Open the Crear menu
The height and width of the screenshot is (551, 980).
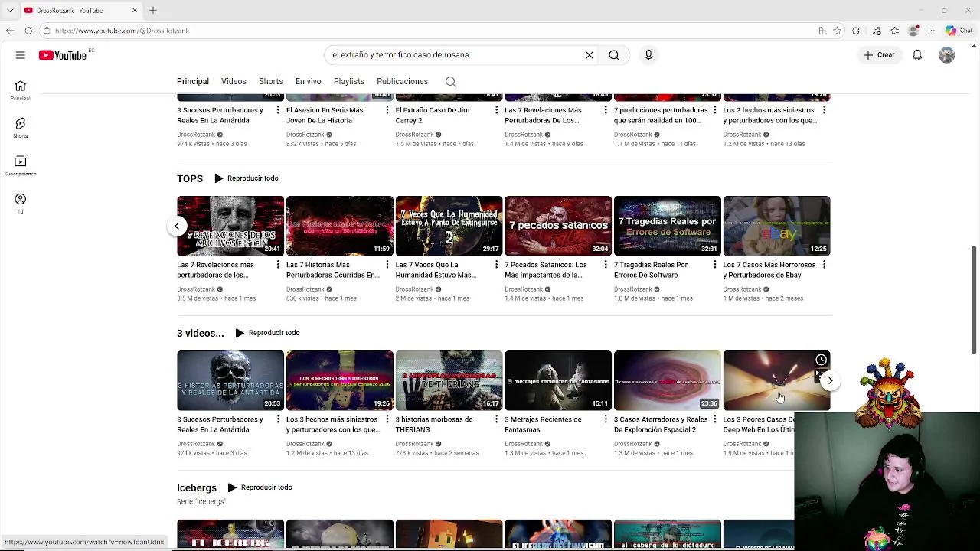point(879,55)
